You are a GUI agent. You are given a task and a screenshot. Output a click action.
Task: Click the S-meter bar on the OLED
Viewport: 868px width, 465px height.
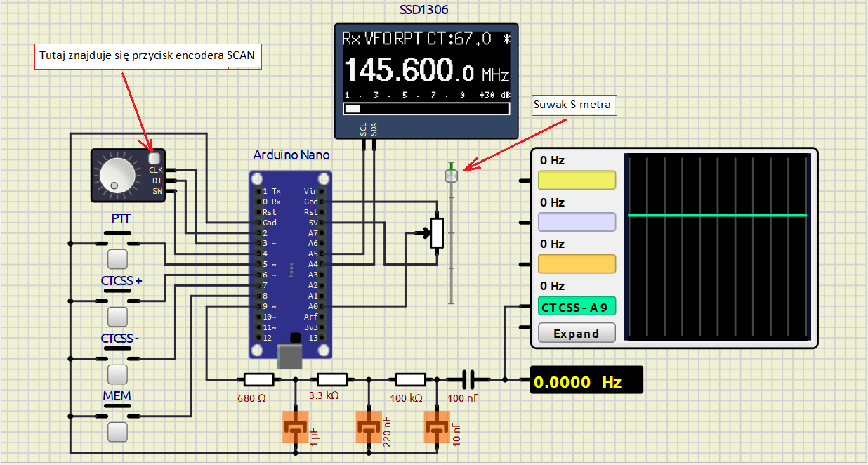(x=426, y=108)
